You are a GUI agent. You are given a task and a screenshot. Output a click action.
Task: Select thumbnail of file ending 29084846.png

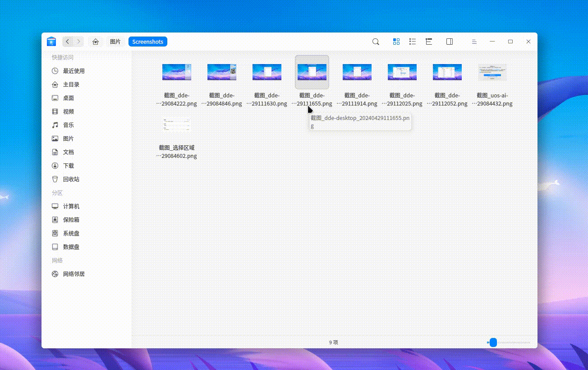click(222, 72)
